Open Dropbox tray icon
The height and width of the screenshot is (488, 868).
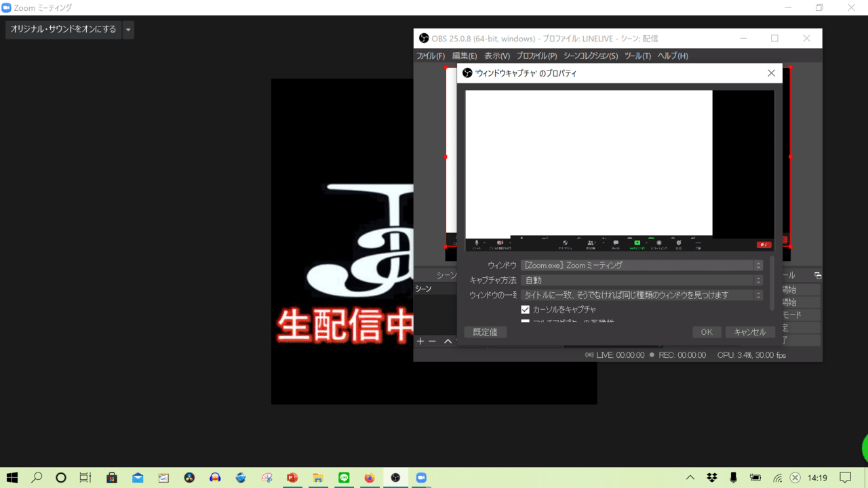pyautogui.click(x=712, y=478)
